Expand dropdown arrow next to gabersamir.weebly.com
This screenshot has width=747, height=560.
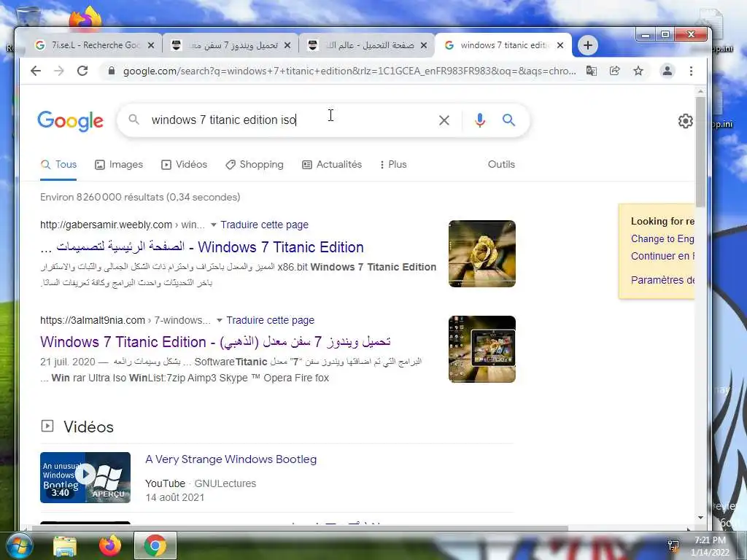(214, 225)
